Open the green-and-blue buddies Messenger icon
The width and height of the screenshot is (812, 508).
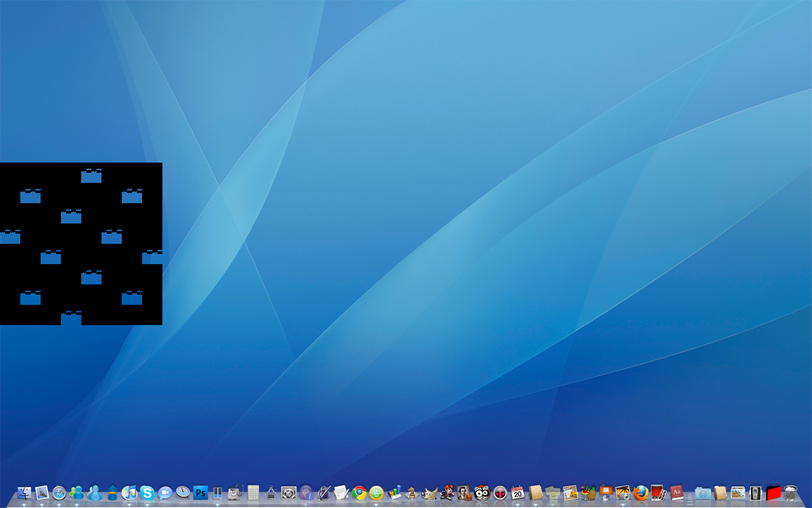(x=77, y=492)
